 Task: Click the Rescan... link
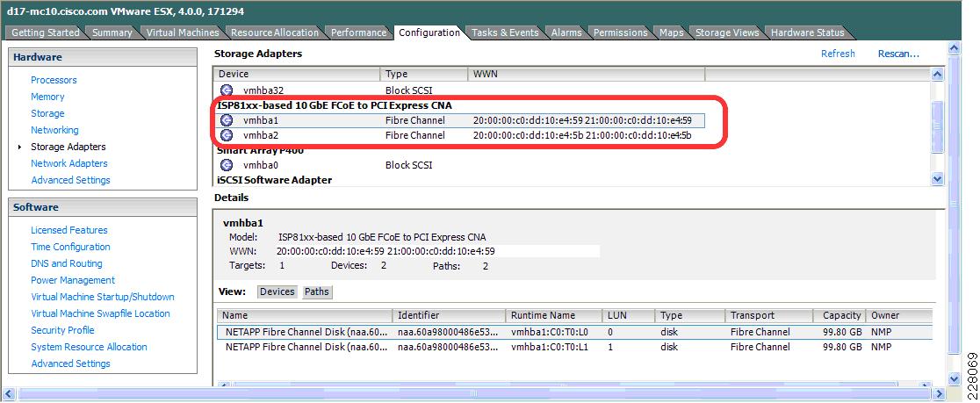tap(898, 54)
